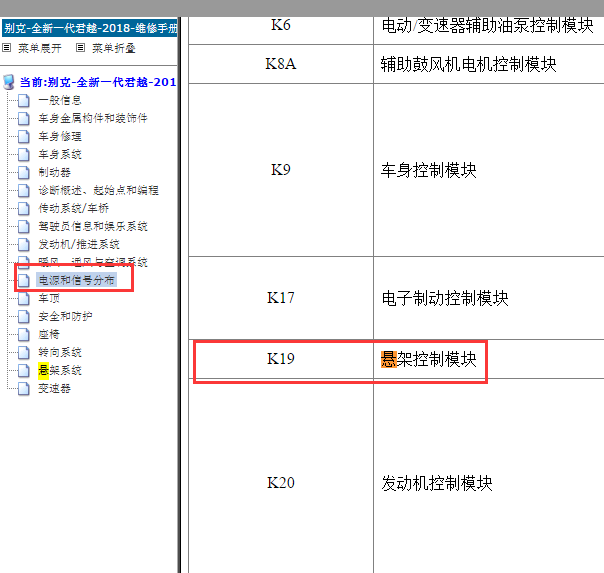Click the K17 table cell
The width and height of the screenshot is (604, 573).
point(281,298)
